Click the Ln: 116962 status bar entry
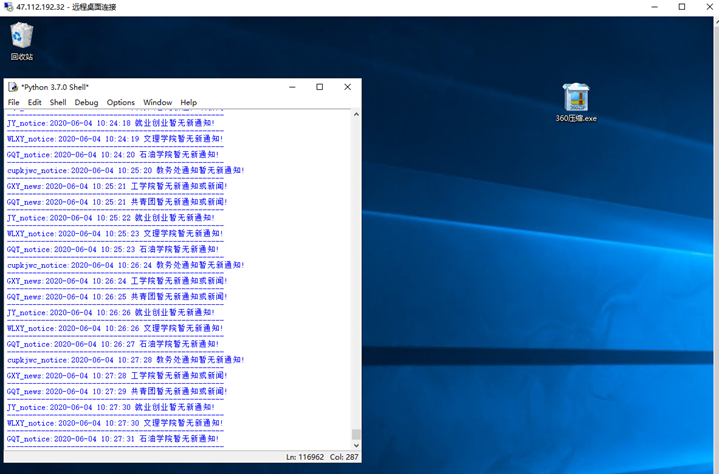 pos(305,457)
